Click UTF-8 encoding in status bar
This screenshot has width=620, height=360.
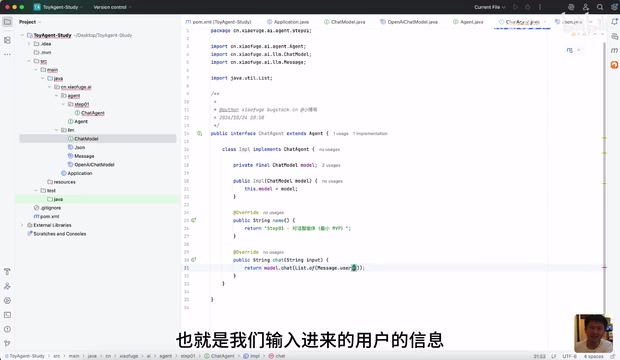[x=569, y=356]
